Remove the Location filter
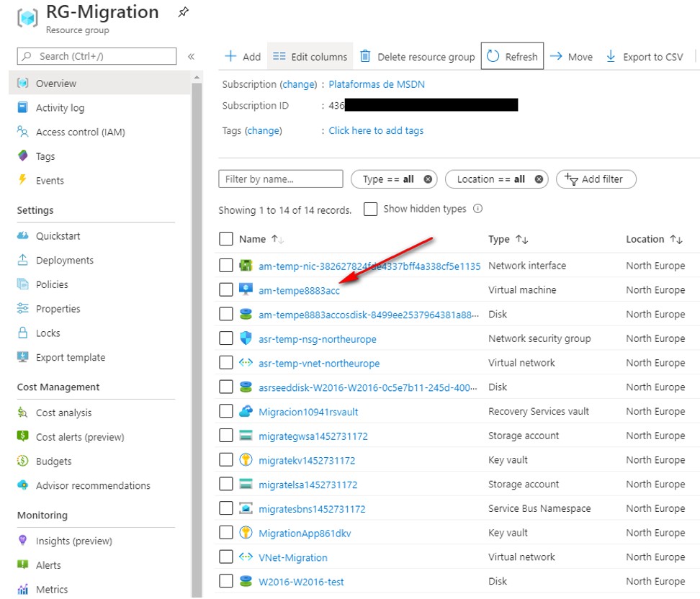Viewport: 700px width, 599px height. [539, 179]
